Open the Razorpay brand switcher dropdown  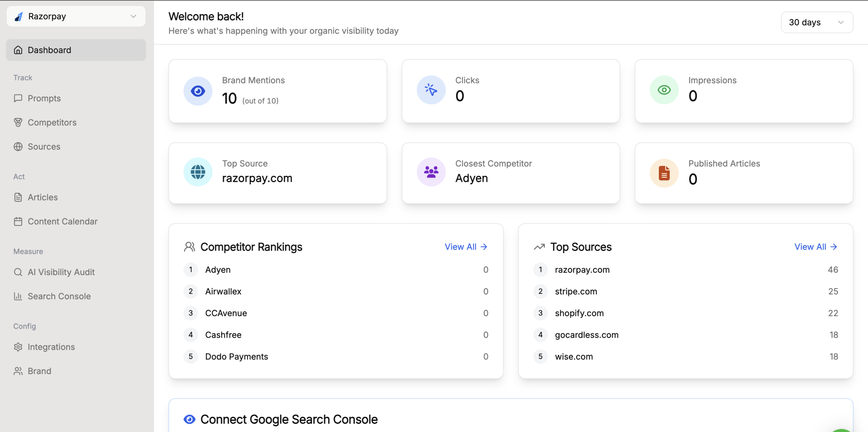point(76,16)
